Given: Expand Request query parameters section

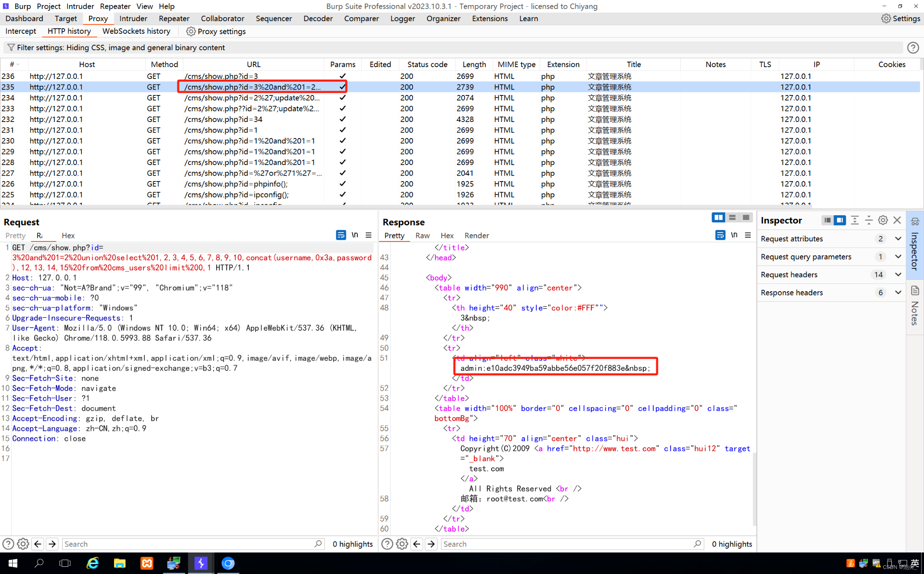Looking at the screenshot, I should [x=898, y=257].
